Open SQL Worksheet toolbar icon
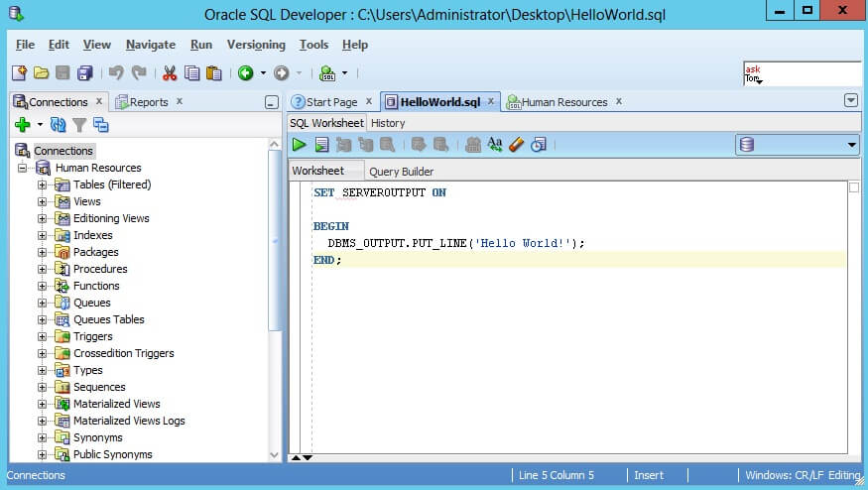The image size is (868, 490). point(327,73)
